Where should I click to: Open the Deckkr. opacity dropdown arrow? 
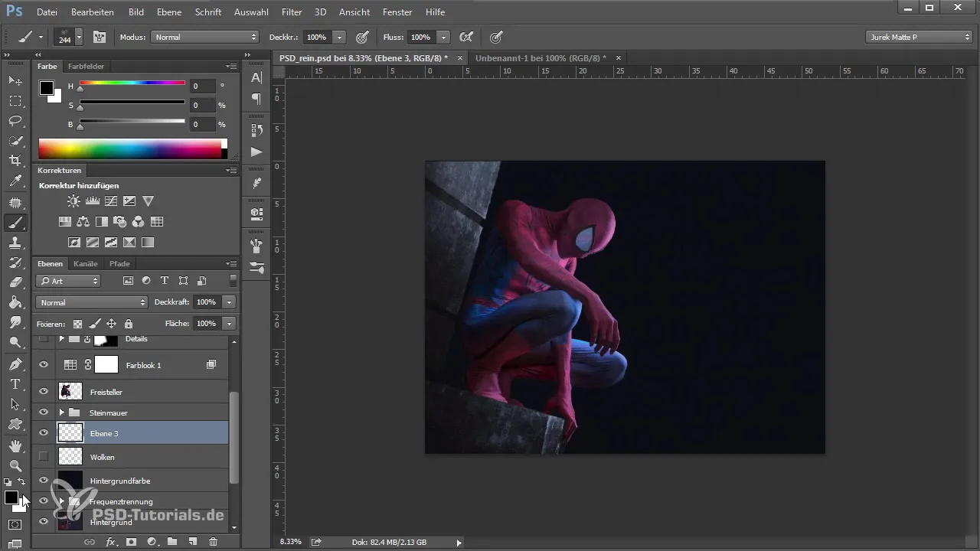point(339,37)
